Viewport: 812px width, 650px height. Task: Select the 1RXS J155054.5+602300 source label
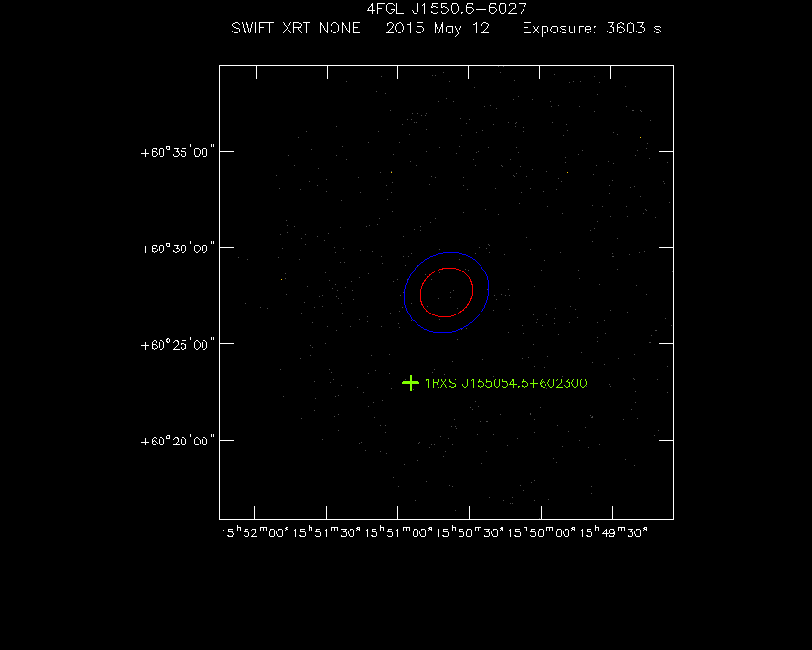pos(506,383)
